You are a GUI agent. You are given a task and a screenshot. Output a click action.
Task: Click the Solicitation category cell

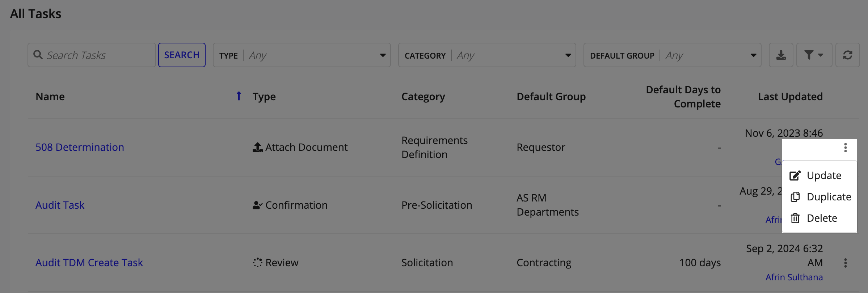pos(427,263)
